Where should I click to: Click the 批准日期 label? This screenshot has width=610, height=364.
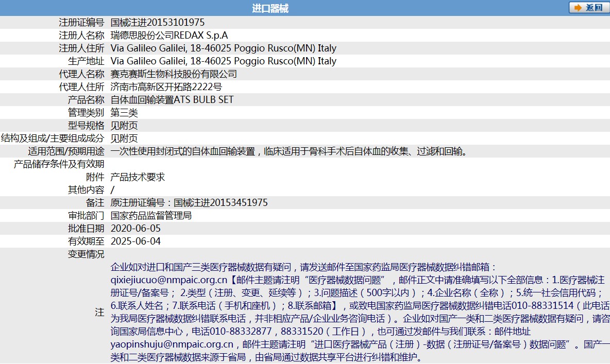87,228
